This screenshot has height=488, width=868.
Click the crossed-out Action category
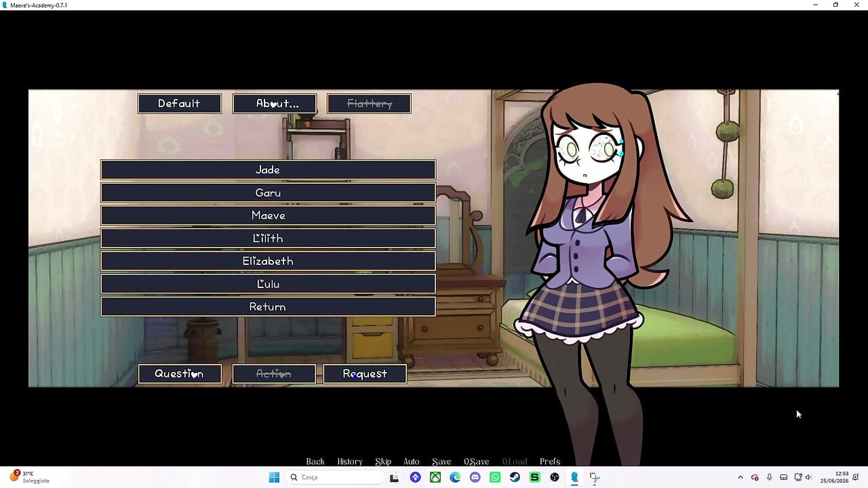click(274, 373)
